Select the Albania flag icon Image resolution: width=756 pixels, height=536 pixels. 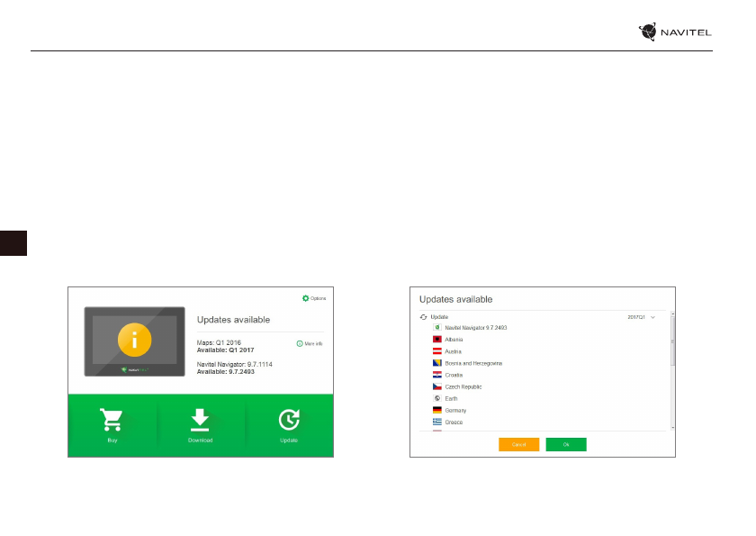[436, 339]
